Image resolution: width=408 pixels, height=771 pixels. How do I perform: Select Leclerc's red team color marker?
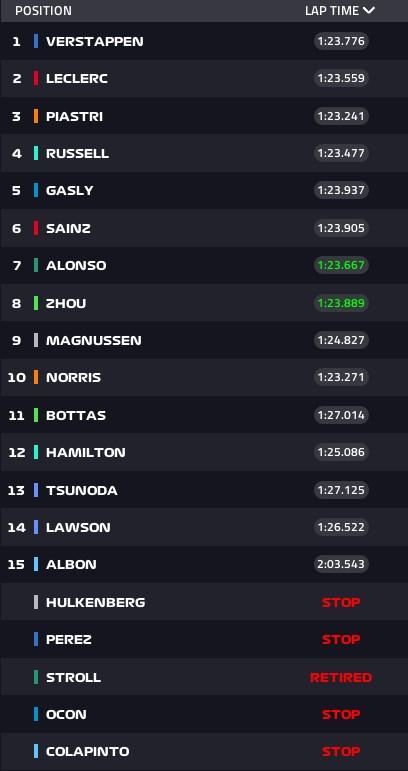36,78
